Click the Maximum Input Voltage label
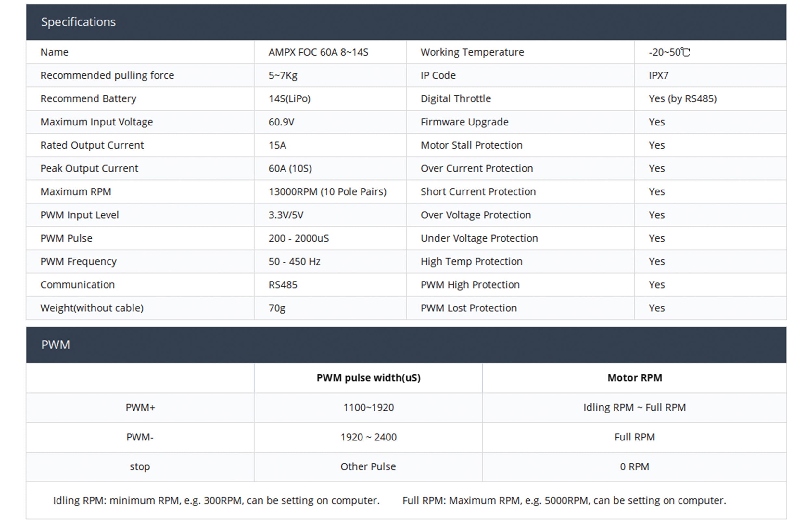The width and height of the screenshot is (812, 525). tap(96, 122)
